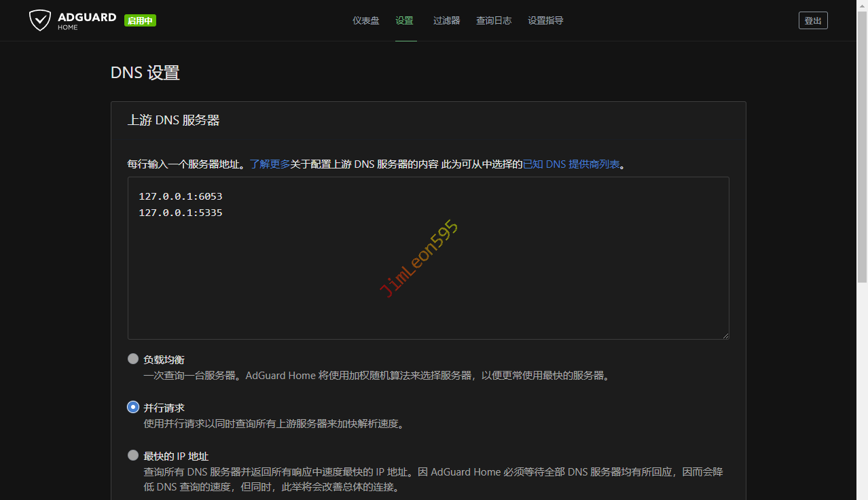
Task: Expand the 设置 navigation menu
Action: tap(405, 20)
